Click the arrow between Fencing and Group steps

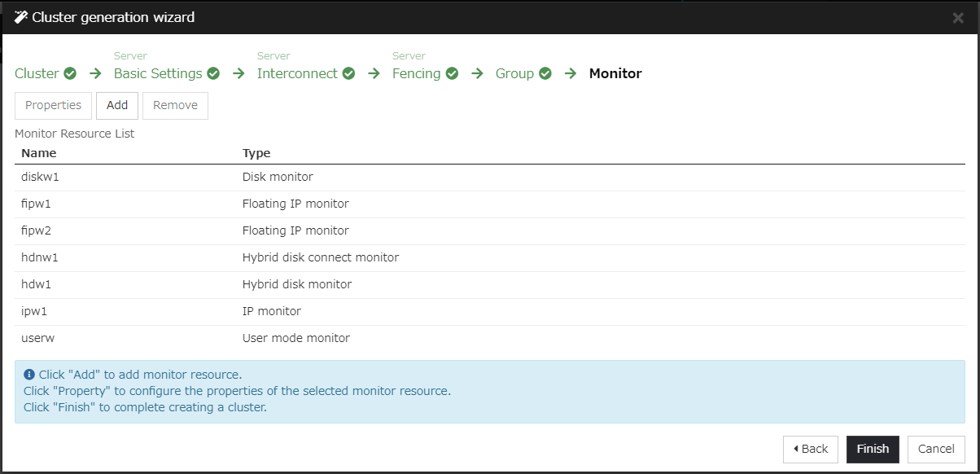click(476, 72)
